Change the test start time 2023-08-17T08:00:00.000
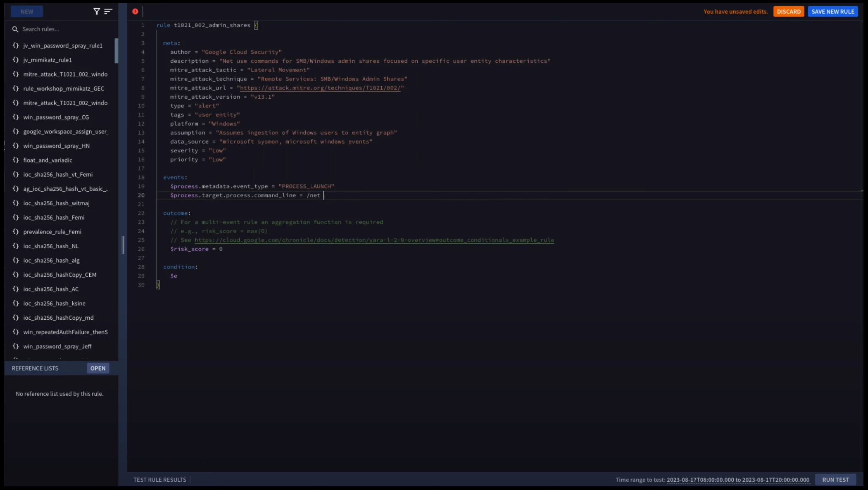The image size is (868, 490). [700, 480]
